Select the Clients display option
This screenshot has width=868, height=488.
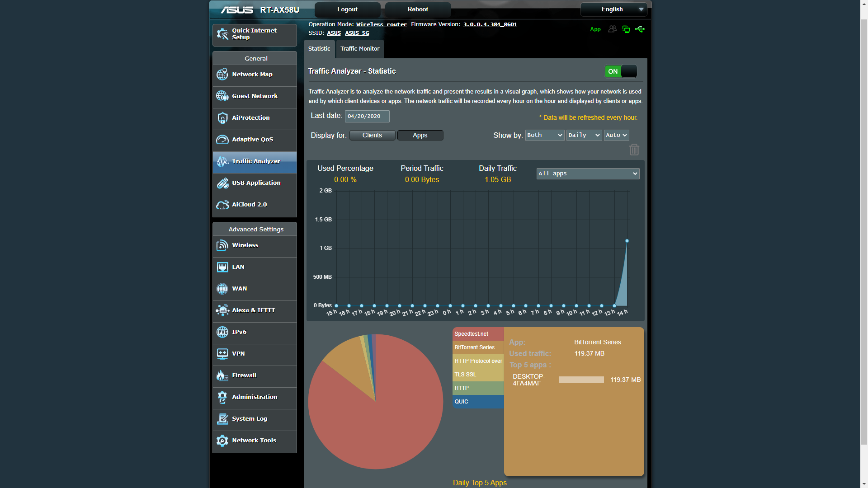[x=372, y=135]
